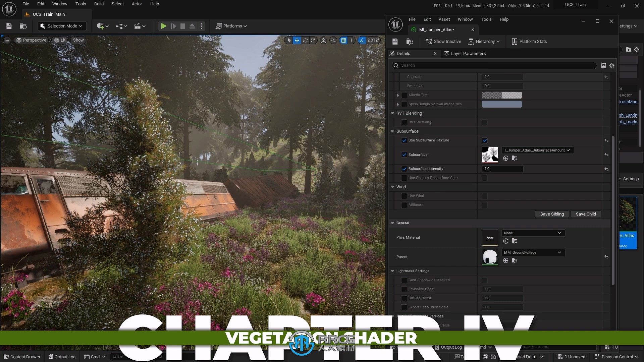Click the Save Sibling button

coord(552,214)
